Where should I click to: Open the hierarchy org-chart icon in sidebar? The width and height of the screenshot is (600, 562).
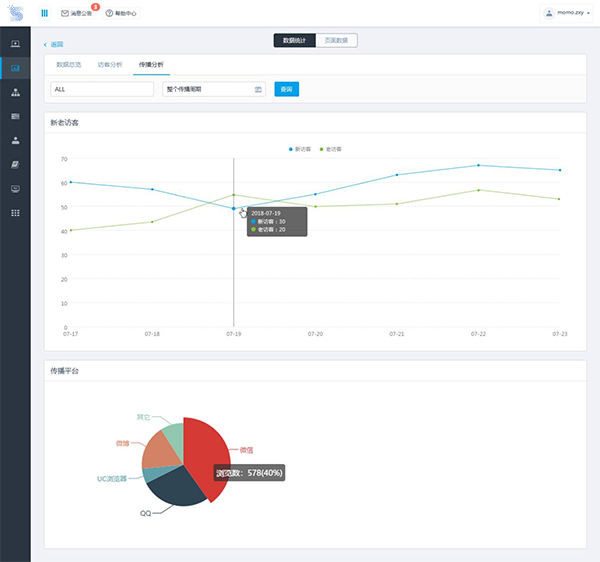click(15, 92)
